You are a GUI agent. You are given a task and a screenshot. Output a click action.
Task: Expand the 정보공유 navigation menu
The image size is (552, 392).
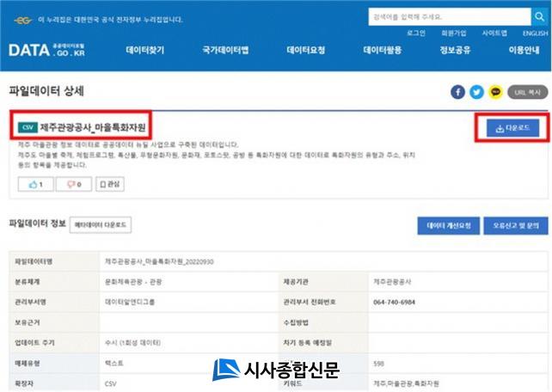point(457,51)
